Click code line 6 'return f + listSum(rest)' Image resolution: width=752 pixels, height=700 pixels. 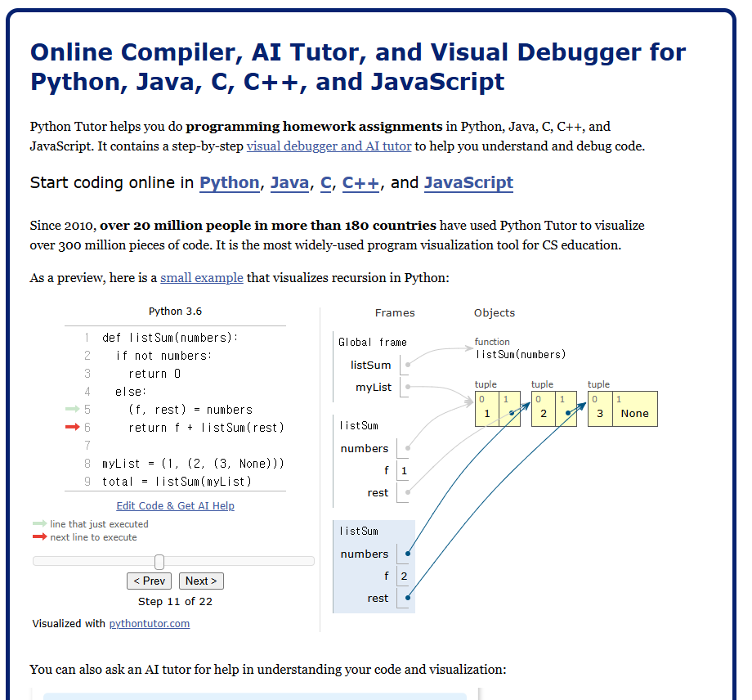pyautogui.click(x=206, y=428)
